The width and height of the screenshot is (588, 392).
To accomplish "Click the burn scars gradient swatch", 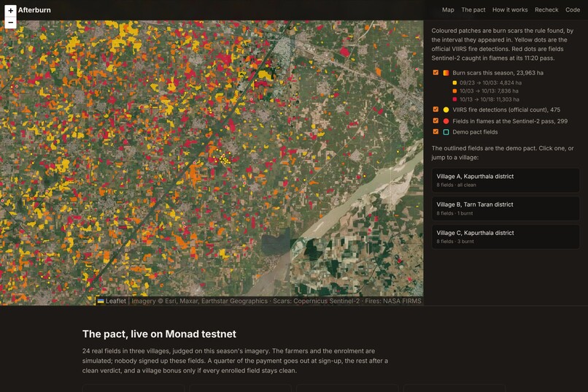I will [446, 73].
